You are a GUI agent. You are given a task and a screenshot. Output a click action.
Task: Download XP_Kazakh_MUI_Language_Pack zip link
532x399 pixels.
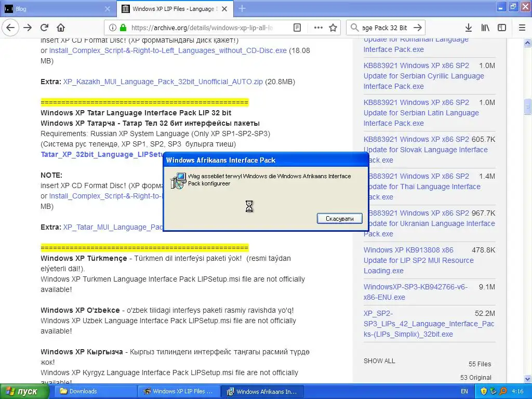pos(163,82)
